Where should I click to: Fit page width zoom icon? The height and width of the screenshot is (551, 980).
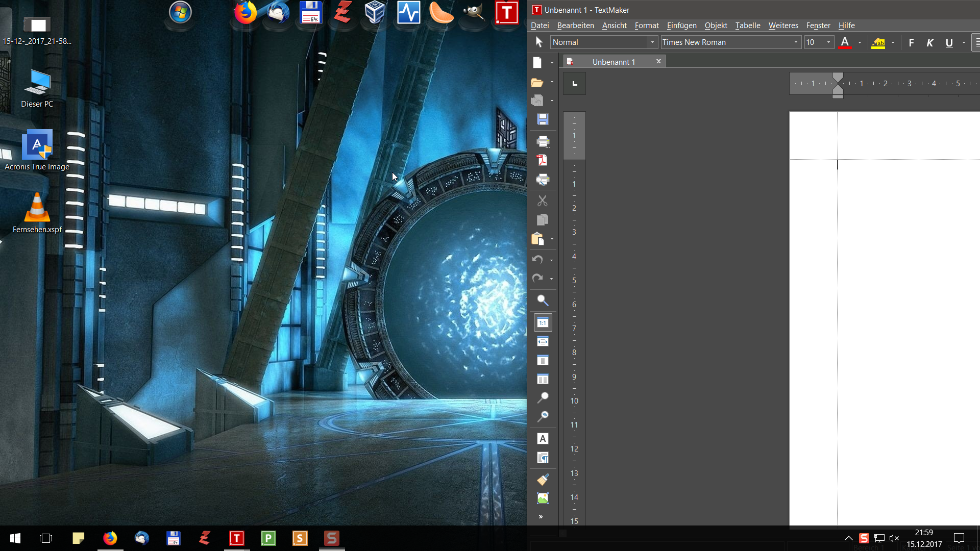tap(543, 341)
